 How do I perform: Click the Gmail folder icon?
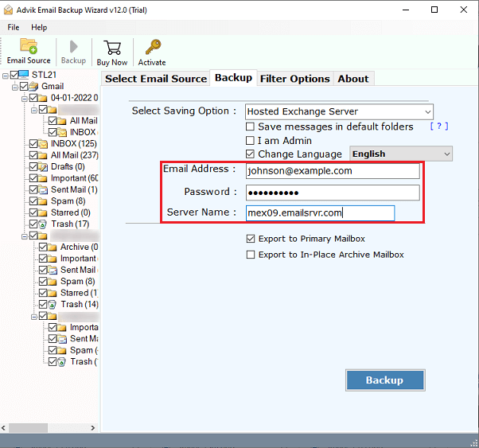click(x=33, y=86)
